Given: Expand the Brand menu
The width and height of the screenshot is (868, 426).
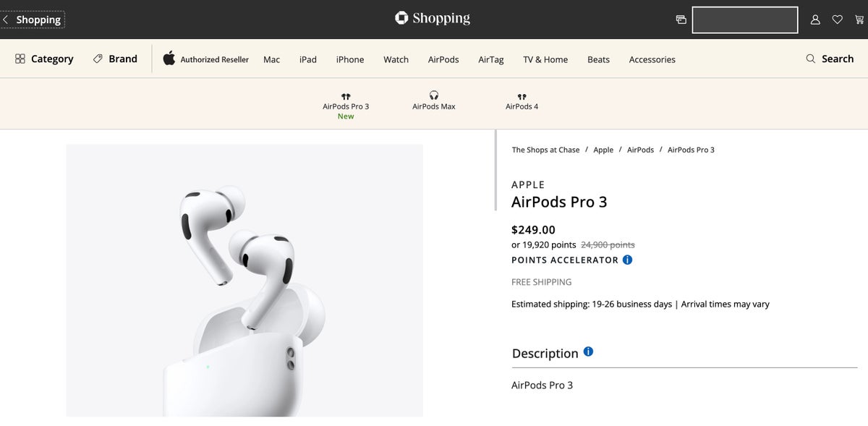Looking at the screenshot, I should pos(115,59).
